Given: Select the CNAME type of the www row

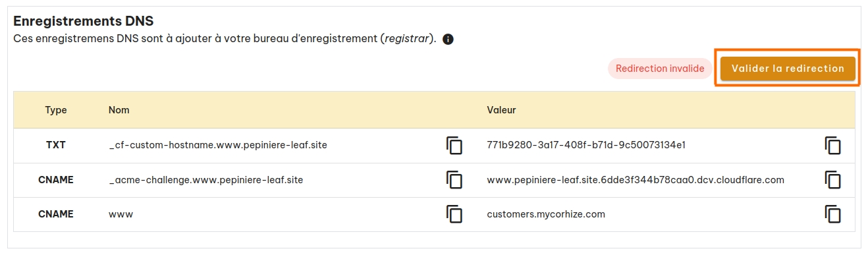Looking at the screenshot, I should 56,214.
